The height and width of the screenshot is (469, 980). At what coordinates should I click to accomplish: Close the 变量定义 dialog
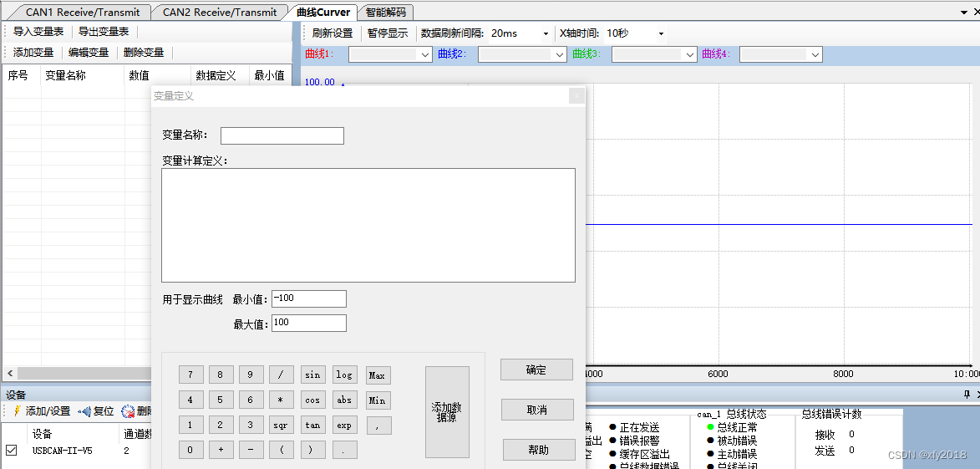(x=576, y=95)
